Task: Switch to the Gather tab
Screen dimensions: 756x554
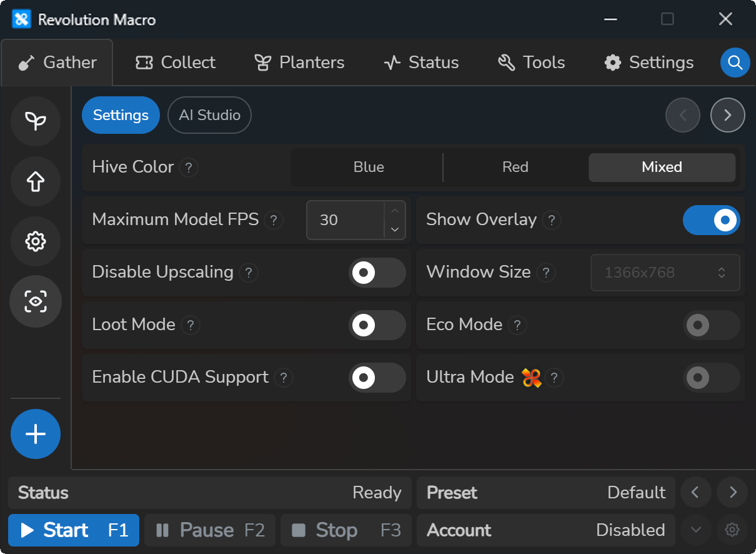Action: pos(57,63)
